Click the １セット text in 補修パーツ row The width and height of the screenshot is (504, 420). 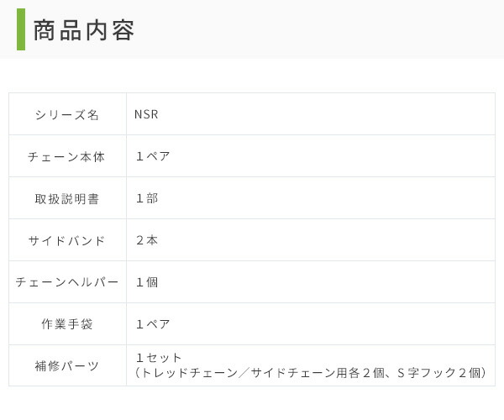pos(158,359)
